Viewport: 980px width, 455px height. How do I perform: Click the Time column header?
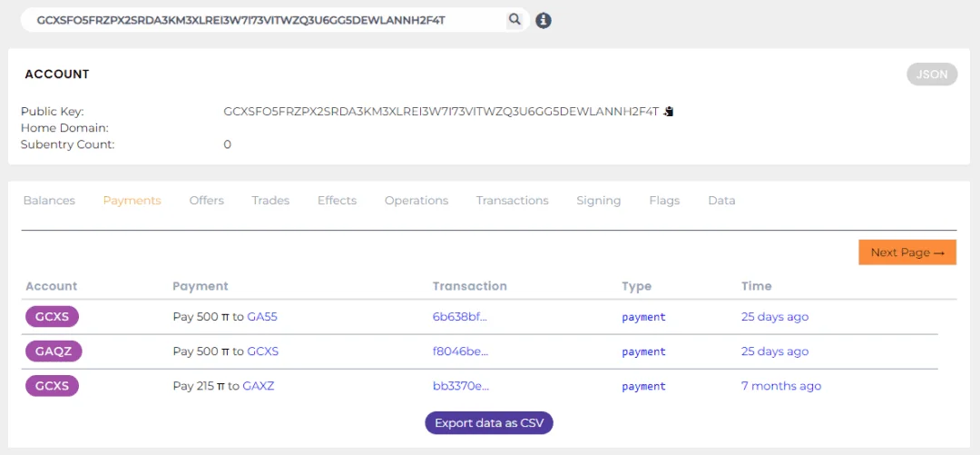pyautogui.click(x=756, y=286)
